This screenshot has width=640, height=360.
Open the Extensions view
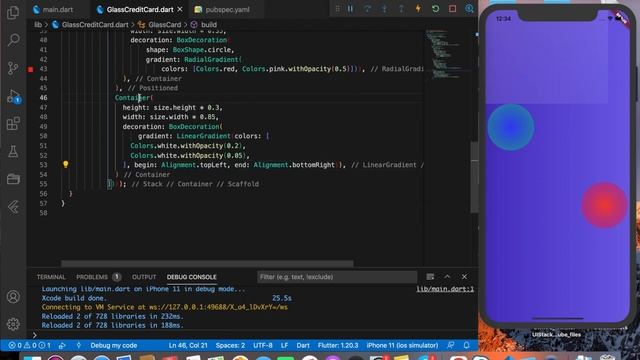coord(13,124)
